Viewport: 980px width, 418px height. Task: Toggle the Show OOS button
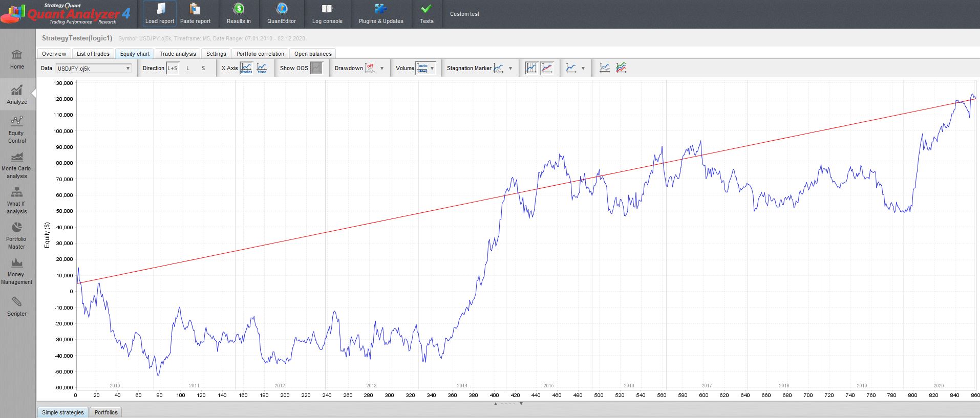316,68
